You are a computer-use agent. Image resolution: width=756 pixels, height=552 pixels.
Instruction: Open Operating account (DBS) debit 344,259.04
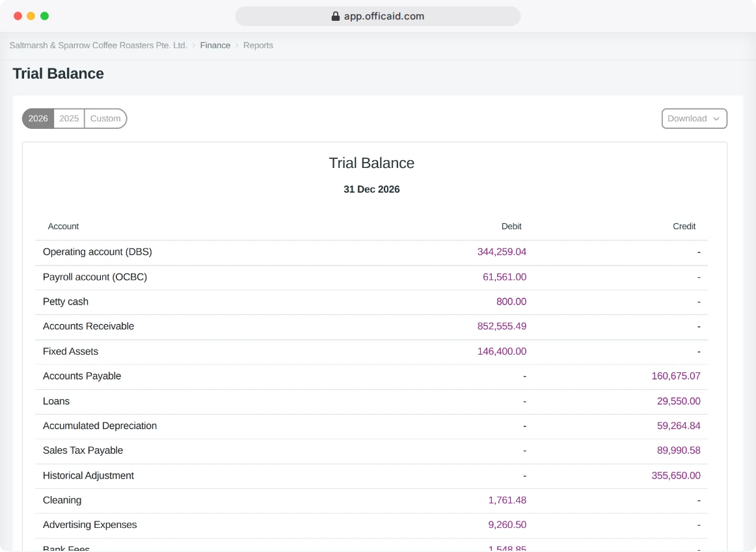[502, 252]
